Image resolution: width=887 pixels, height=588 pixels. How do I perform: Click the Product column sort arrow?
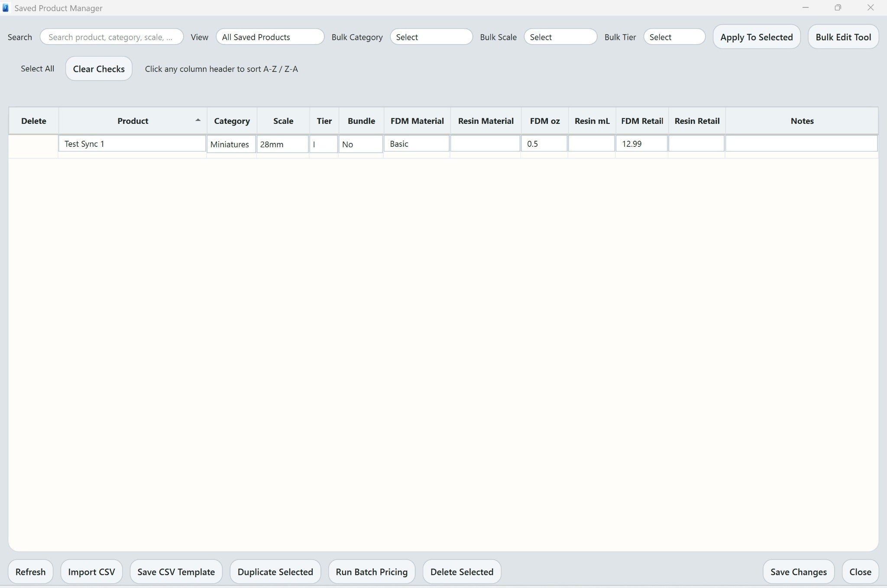(x=198, y=120)
